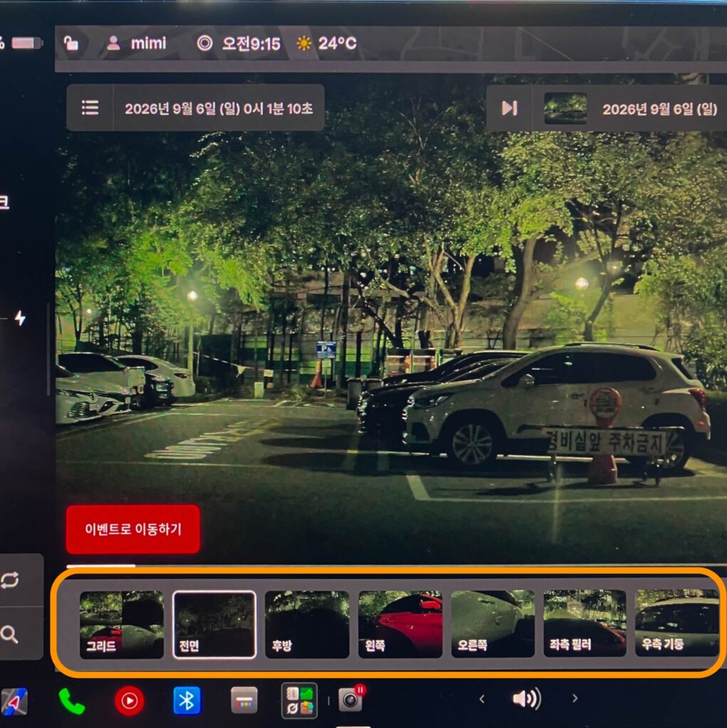Click the clip playback progress bar
This screenshot has height=728, width=727.
click(397, 566)
